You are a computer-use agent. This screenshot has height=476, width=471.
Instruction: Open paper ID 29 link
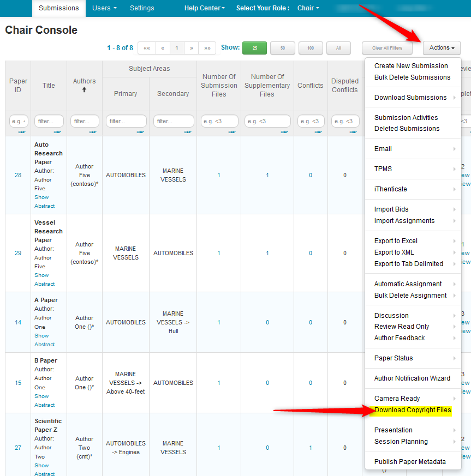click(18, 253)
